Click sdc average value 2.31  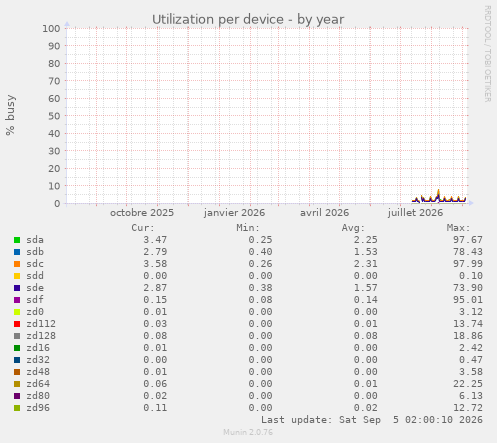(x=366, y=264)
